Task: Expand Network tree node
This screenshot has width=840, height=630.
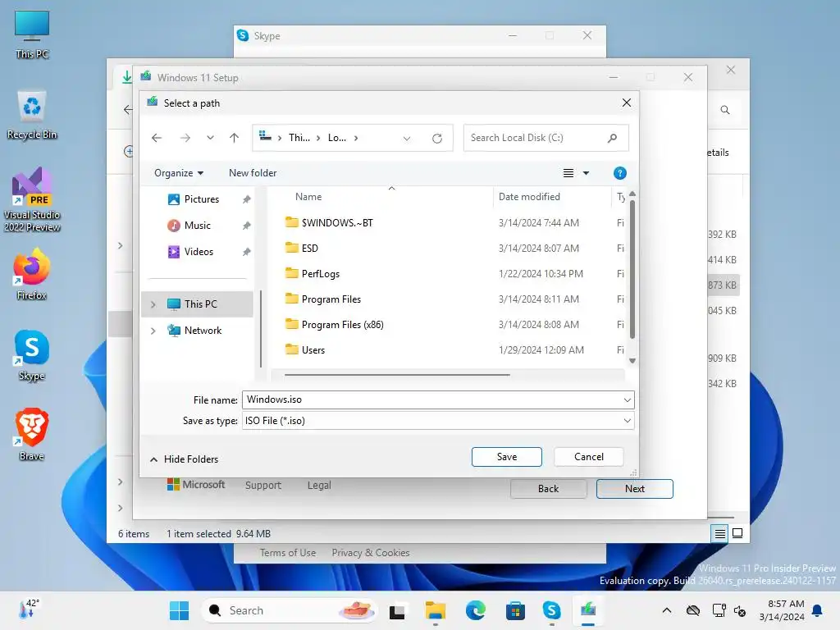Action: click(x=153, y=331)
